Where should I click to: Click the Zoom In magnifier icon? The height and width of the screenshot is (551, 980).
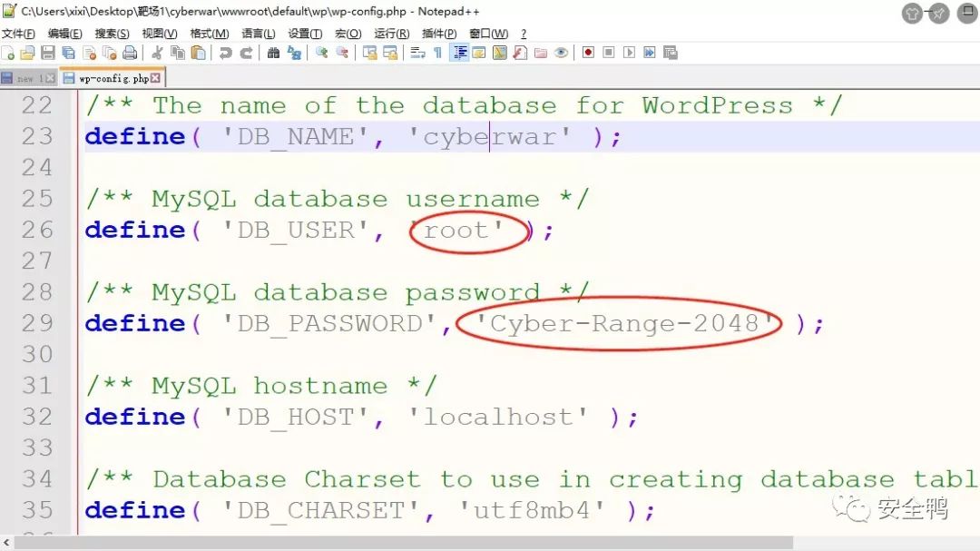tap(321, 54)
